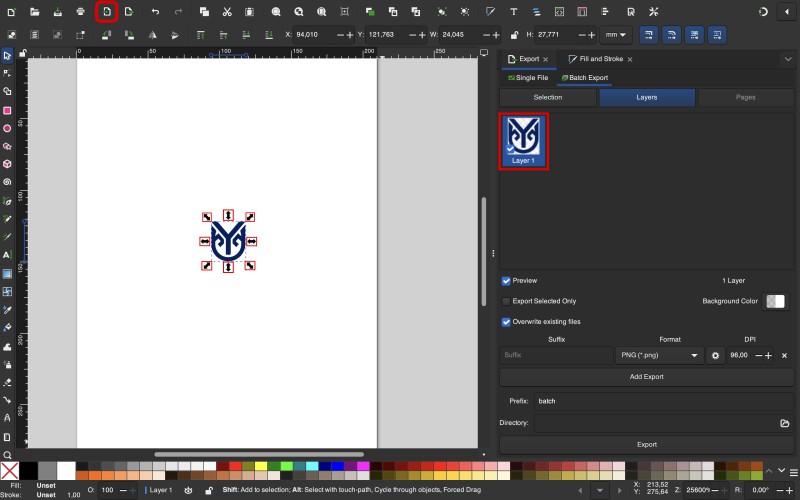
Task: Enable Export Selected Only checkbox
Action: tap(506, 301)
